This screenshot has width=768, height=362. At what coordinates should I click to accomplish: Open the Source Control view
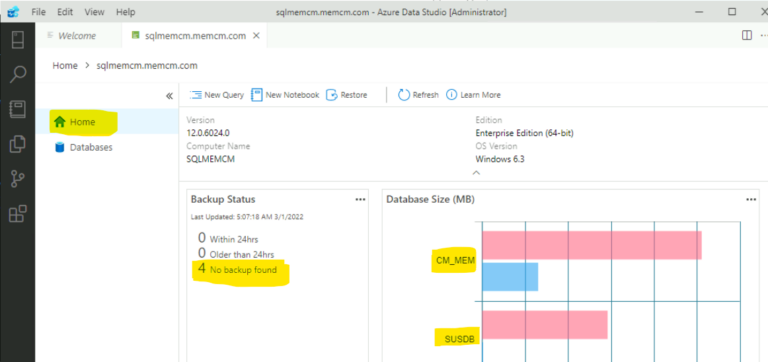click(18, 179)
